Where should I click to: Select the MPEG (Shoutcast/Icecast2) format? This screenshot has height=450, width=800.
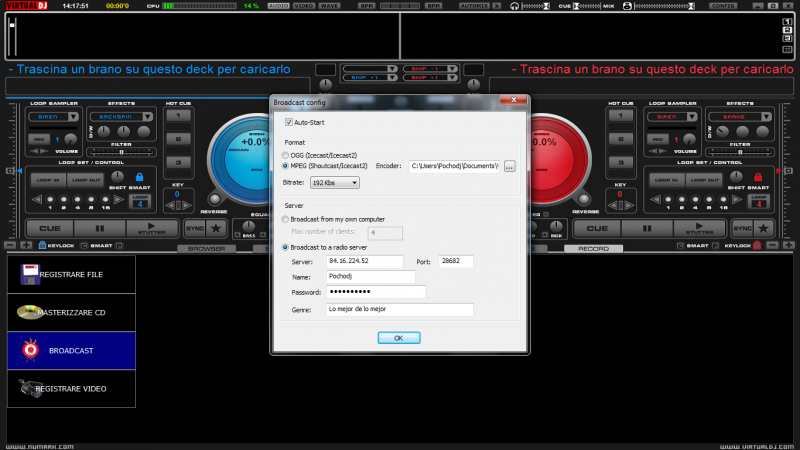tap(285, 166)
